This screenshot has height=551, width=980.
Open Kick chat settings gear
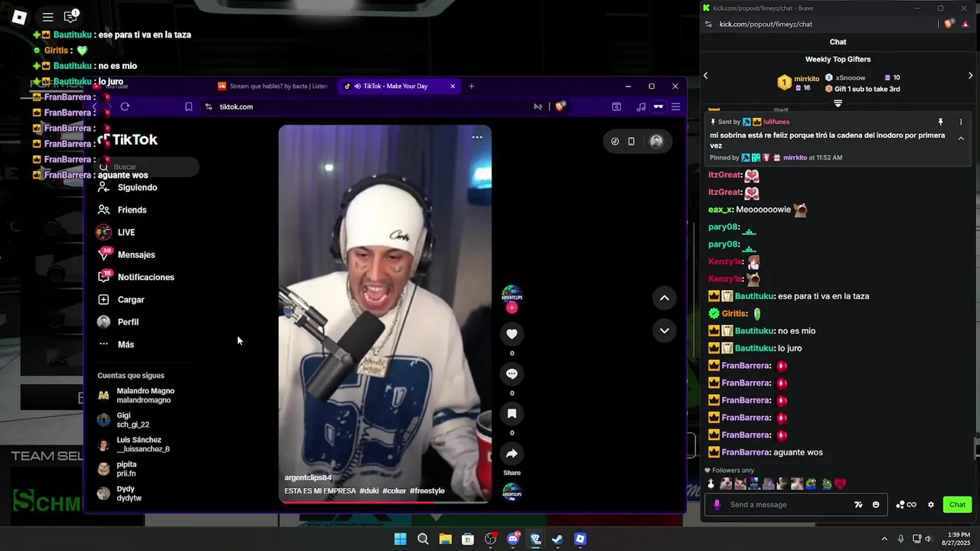pos(931,504)
